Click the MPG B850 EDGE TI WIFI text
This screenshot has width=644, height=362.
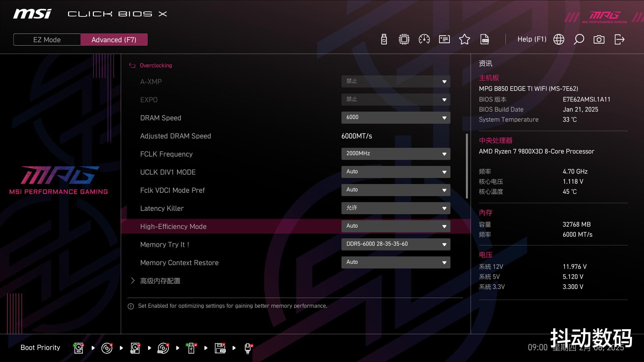[x=528, y=89]
